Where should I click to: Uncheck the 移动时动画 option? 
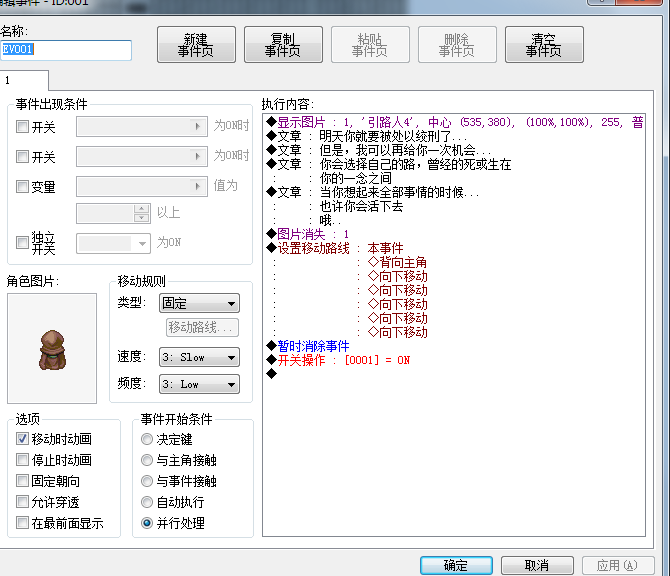[x=22, y=438]
